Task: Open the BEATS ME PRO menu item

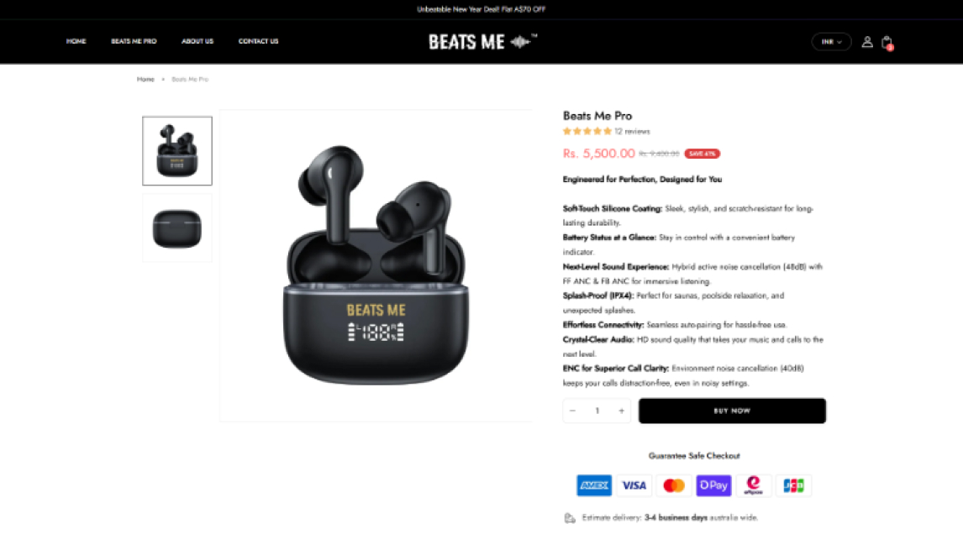Action: point(134,41)
